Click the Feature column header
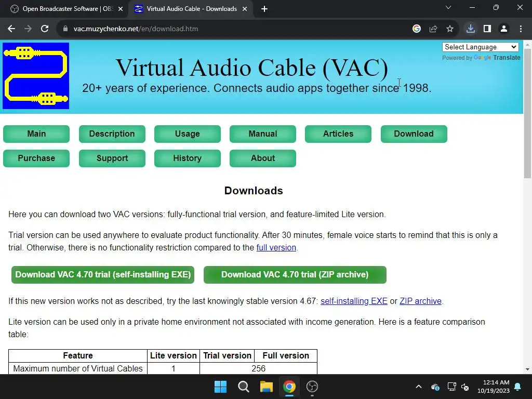Screen dimensions: 532x399 click(x=78, y=355)
